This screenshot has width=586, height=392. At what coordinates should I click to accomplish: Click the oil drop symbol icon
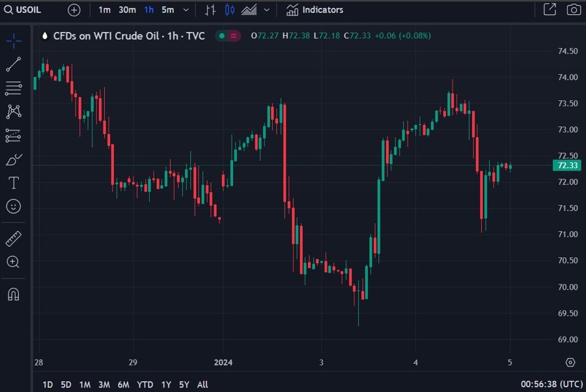(x=45, y=36)
